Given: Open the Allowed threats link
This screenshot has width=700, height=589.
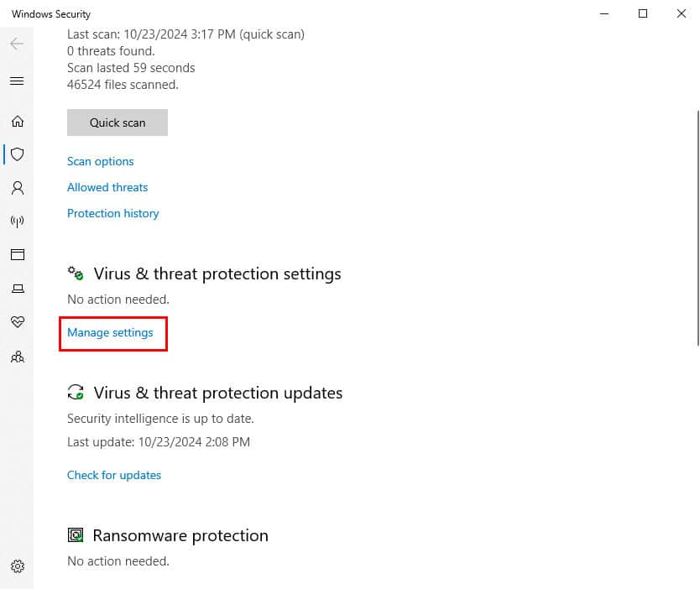Looking at the screenshot, I should [x=107, y=187].
